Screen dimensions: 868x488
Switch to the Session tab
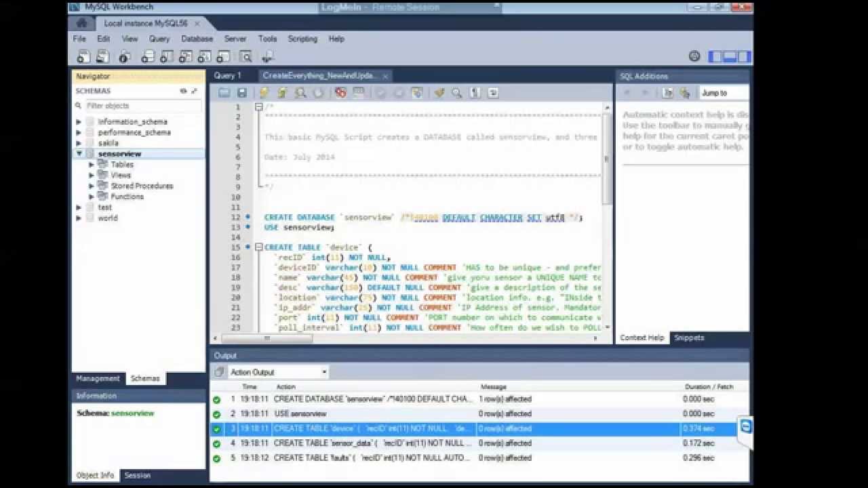[137, 475]
